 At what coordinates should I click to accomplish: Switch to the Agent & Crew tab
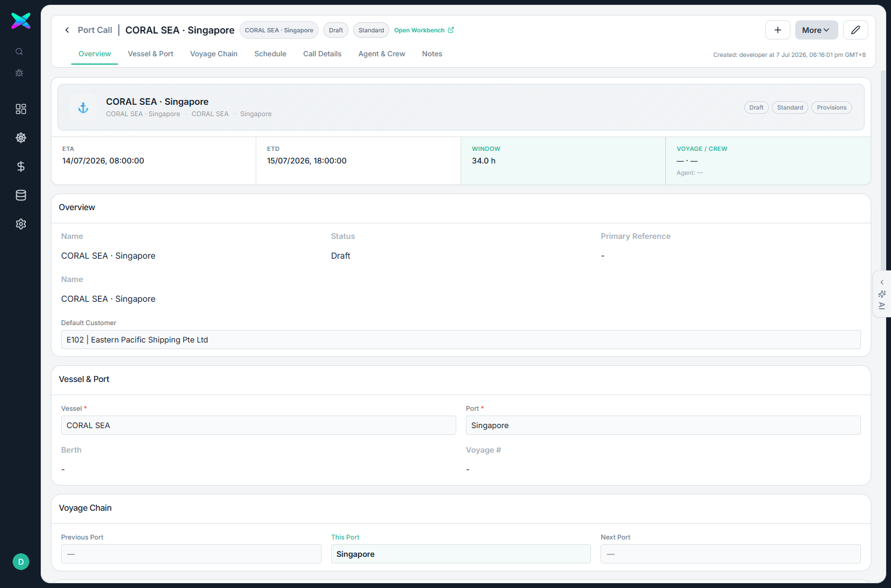[x=382, y=54]
